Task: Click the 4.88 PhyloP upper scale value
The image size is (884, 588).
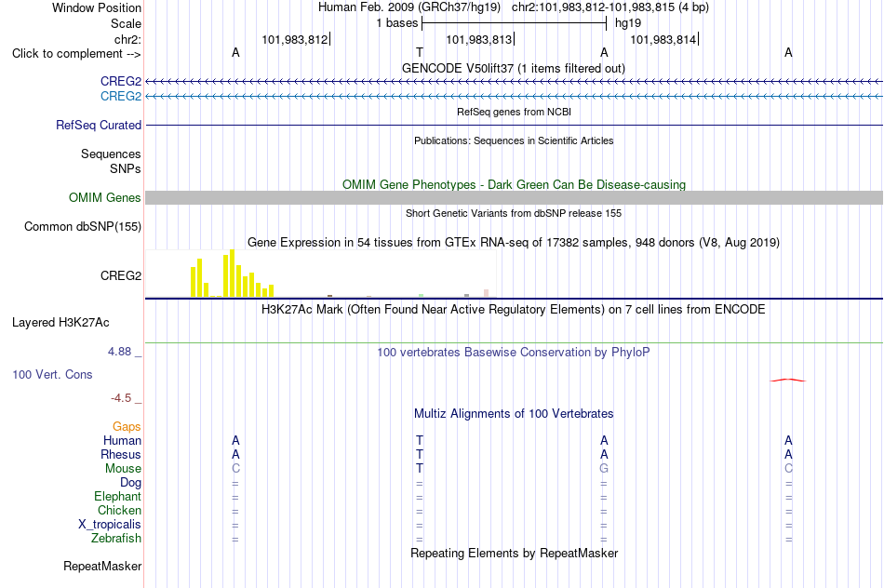Action: (119, 352)
